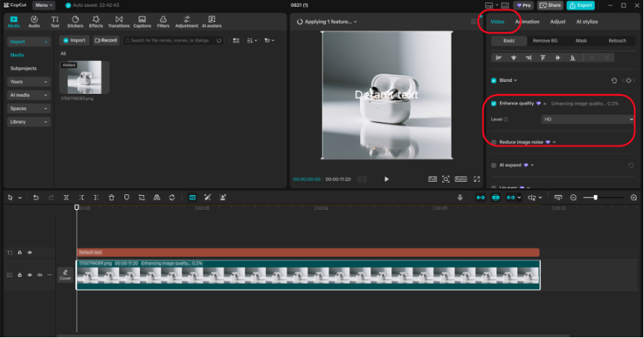Switch to the Animation tab
644x338 pixels.
527,22
